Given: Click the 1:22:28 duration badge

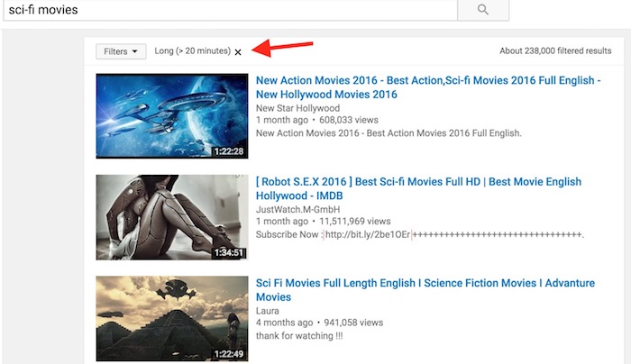Looking at the screenshot, I should pos(228,150).
